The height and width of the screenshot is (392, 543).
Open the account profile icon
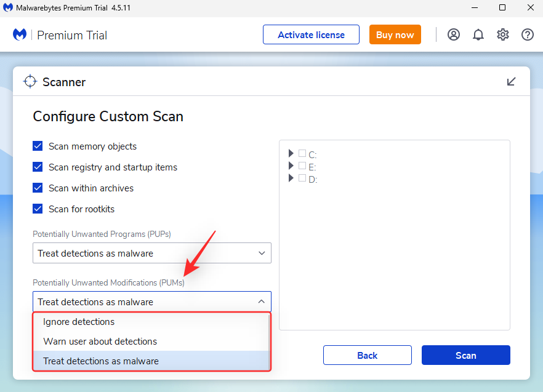click(454, 34)
